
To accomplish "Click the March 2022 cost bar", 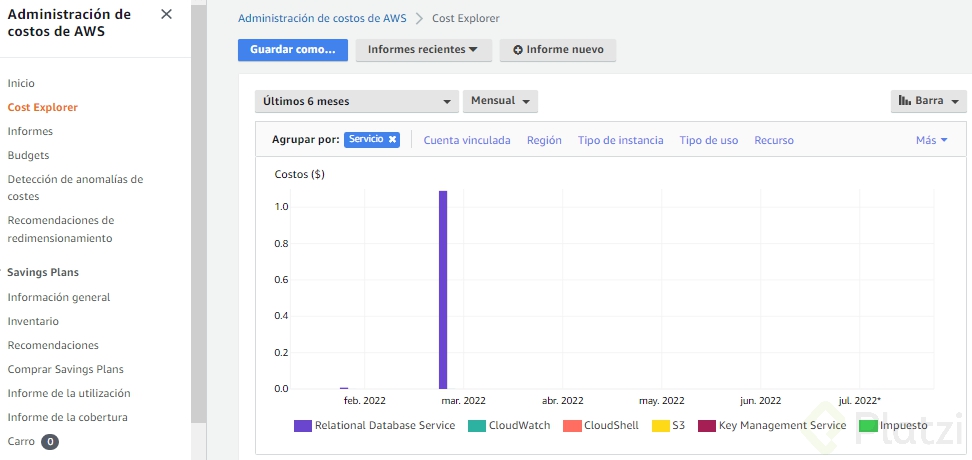I will (x=443, y=289).
